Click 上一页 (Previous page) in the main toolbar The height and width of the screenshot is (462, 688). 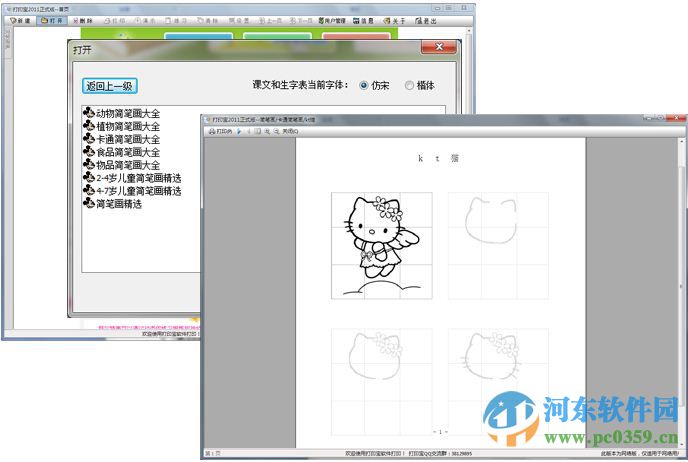pos(270,21)
